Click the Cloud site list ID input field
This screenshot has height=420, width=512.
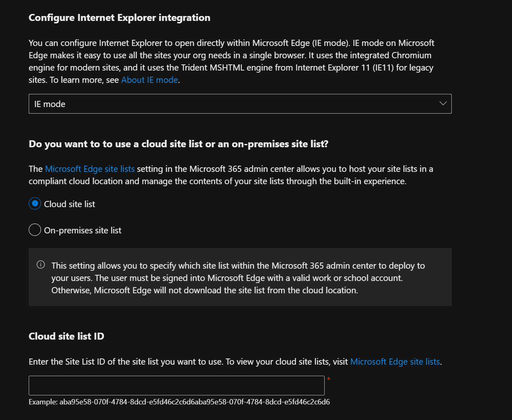coord(176,386)
